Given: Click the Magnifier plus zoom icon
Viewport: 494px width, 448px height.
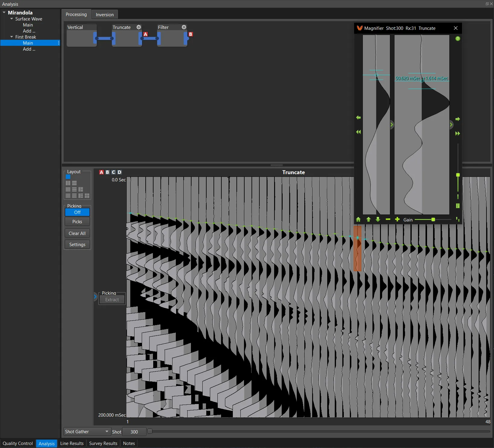Looking at the screenshot, I should pyautogui.click(x=397, y=219).
